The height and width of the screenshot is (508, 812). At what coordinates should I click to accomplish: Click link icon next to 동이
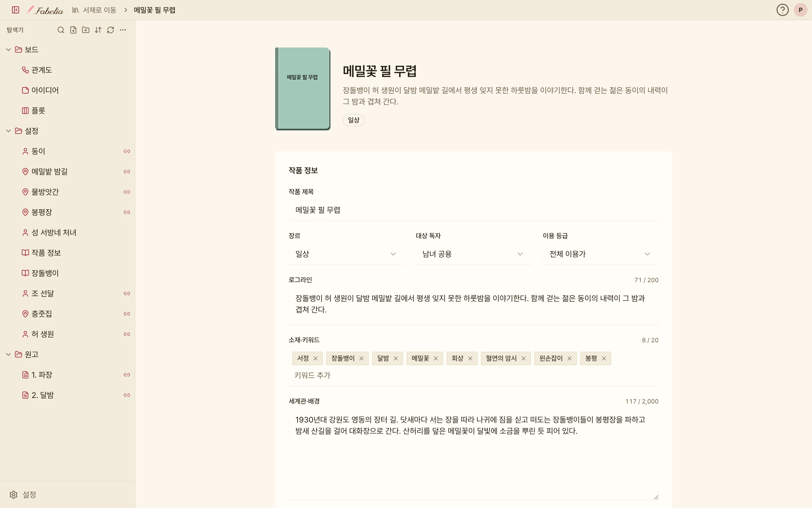pos(127,151)
